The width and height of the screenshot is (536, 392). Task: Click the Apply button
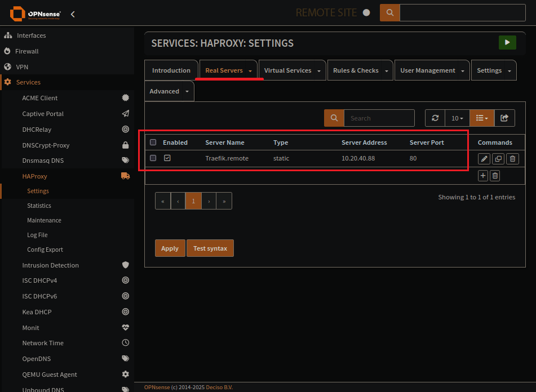tap(170, 248)
